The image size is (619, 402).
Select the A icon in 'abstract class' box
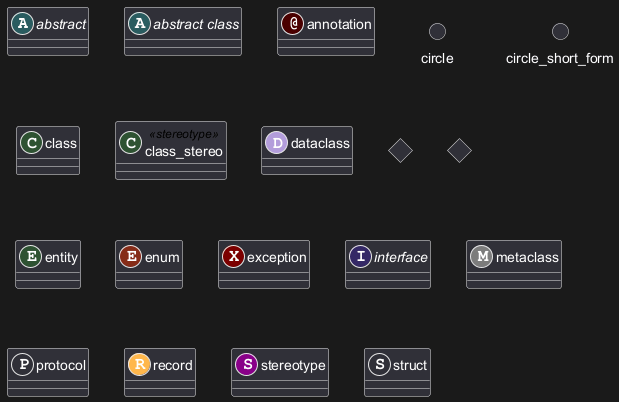[x=140, y=24]
